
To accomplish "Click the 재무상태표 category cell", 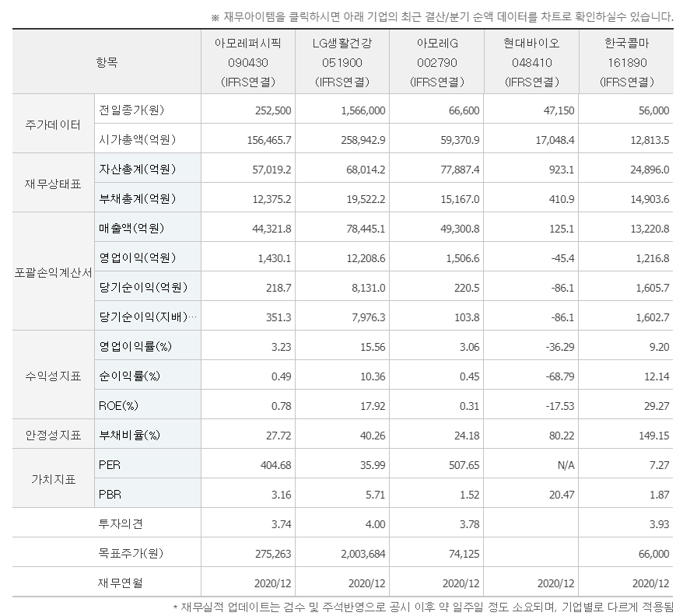I will tap(53, 184).
